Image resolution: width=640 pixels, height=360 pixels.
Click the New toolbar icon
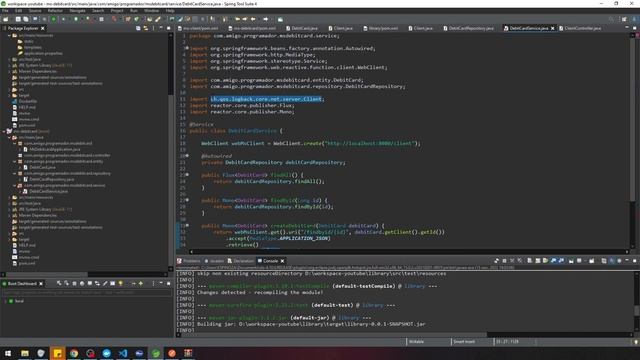coord(6,19)
